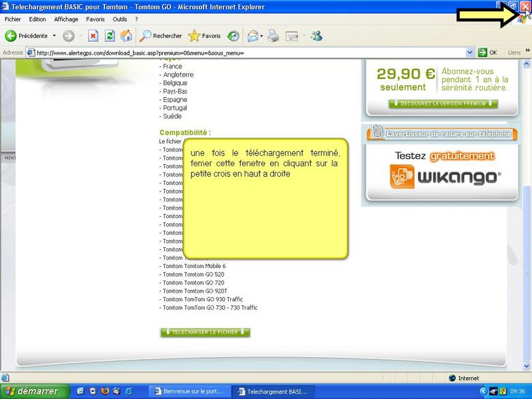
Task: Click the system clock showing 09:36
Action: [517, 392]
